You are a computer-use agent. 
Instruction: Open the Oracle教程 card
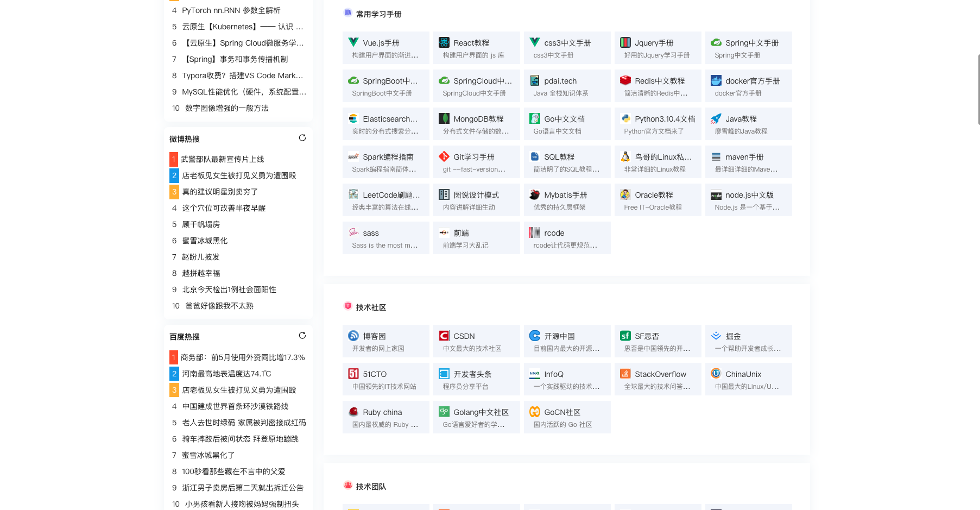[x=657, y=200]
